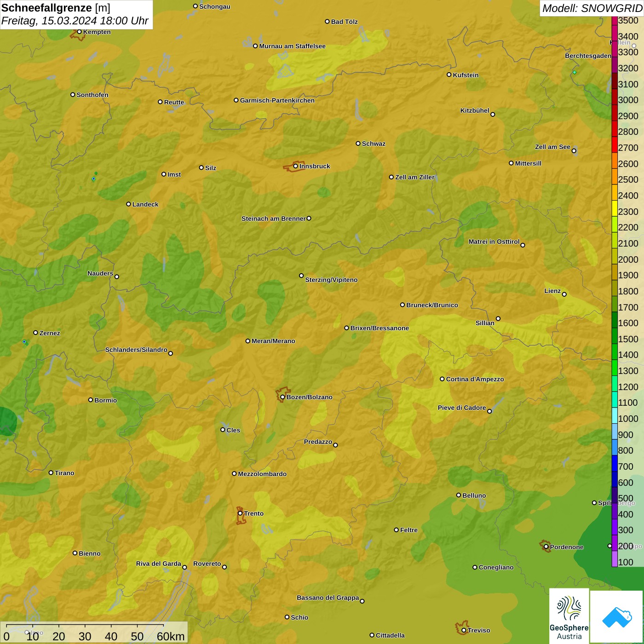644x644 pixels.
Task: Click the 'Bruneck/Brunico' label
Action: pos(432,305)
